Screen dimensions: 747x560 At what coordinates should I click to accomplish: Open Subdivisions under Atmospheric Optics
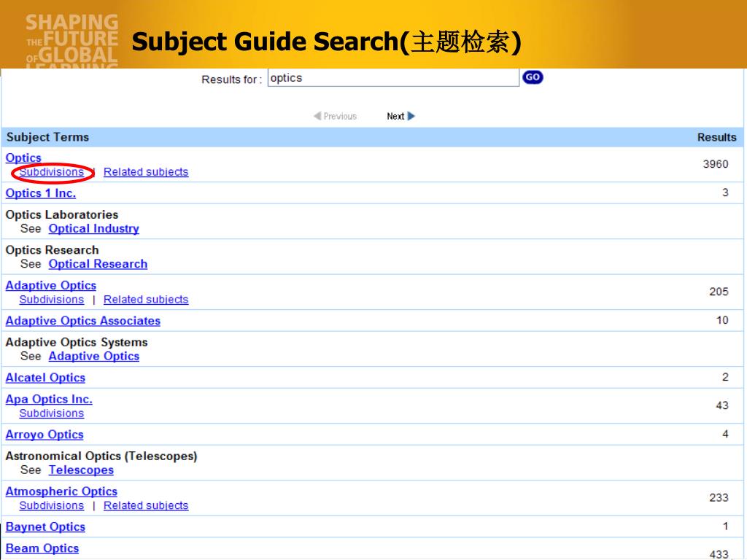pyautogui.click(x=52, y=506)
